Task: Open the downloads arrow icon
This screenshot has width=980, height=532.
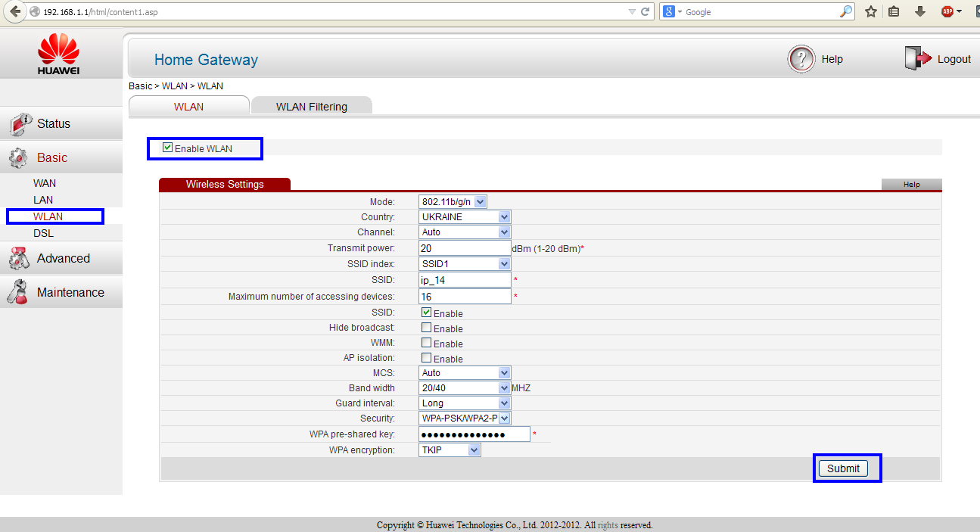Action: click(920, 12)
